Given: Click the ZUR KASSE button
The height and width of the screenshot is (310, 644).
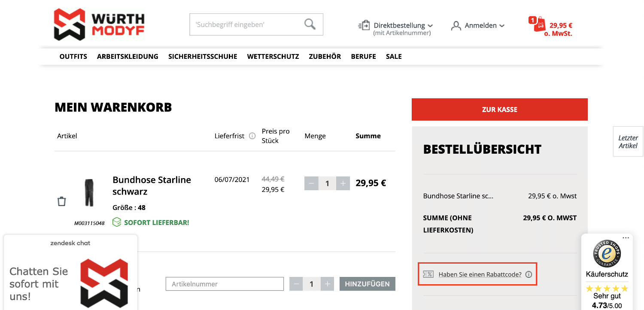Looking at the screenshot, I should coord(500,109).
